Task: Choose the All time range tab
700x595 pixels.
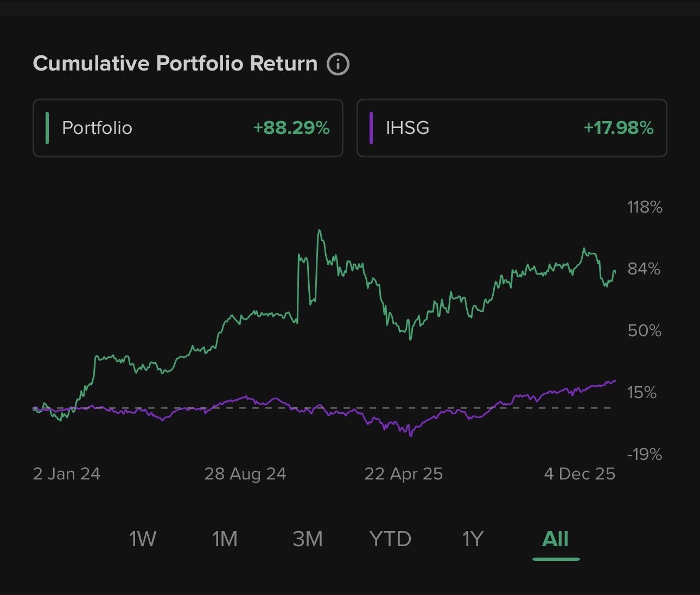Action: (x=556, y=539)
